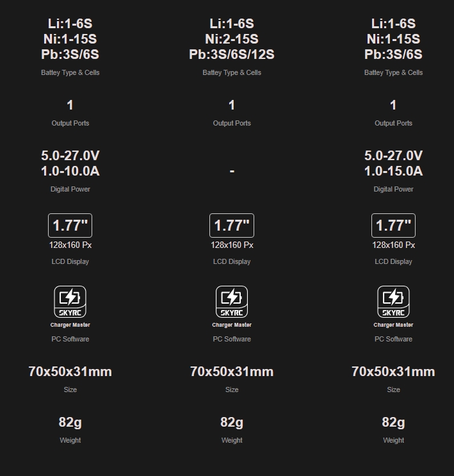
Task: Click the "Output Ports" label in the middle column
Action: coord(232,123)
